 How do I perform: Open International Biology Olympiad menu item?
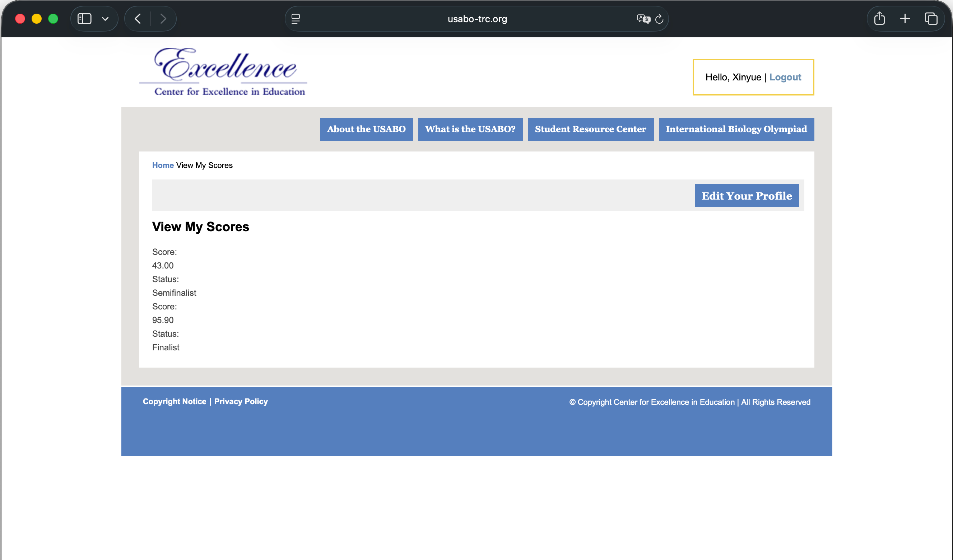tap(736, 129)
